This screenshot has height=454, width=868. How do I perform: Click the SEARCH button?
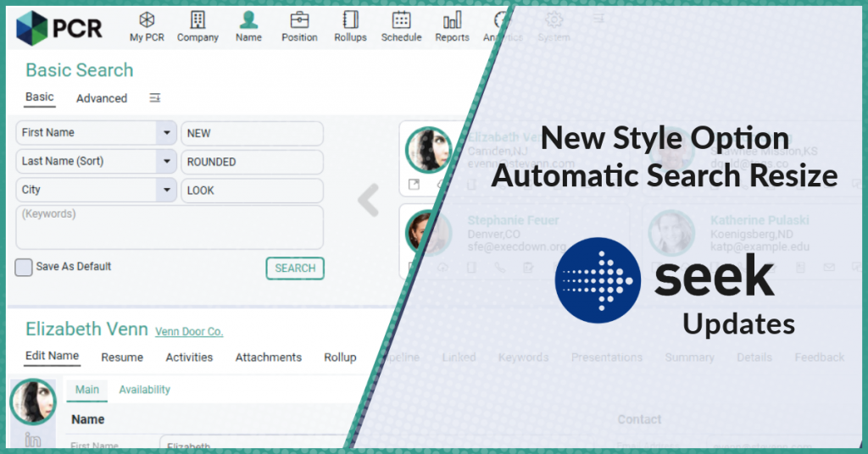coord(295,269)
